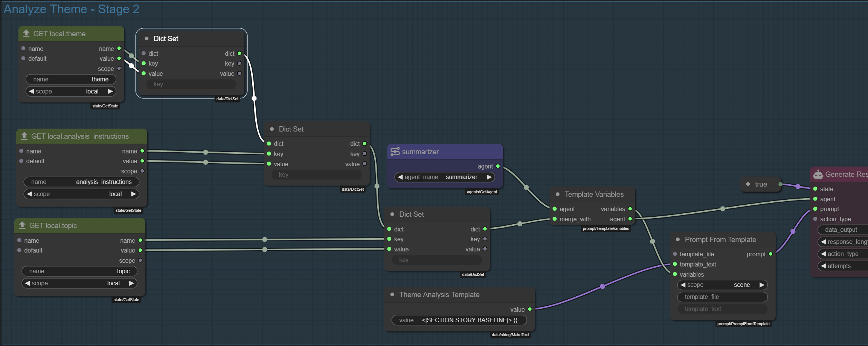
Task: Click the robot icon on Generate Response node
Action: [818, 174]
